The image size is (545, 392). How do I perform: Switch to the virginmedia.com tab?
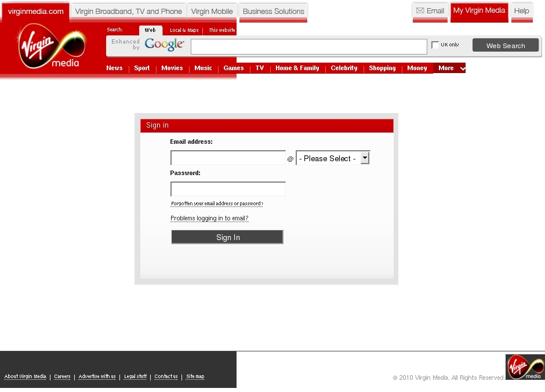point(36,12)
